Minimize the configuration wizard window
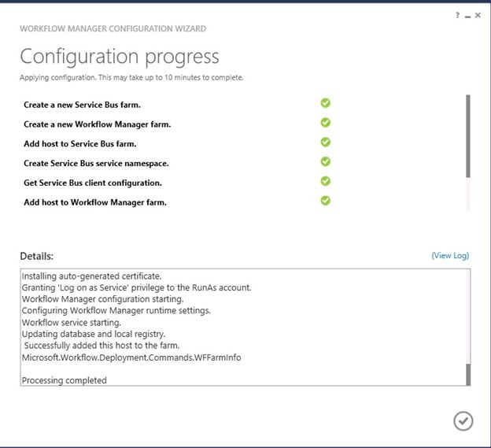491x448 pixels. (467, 17)
